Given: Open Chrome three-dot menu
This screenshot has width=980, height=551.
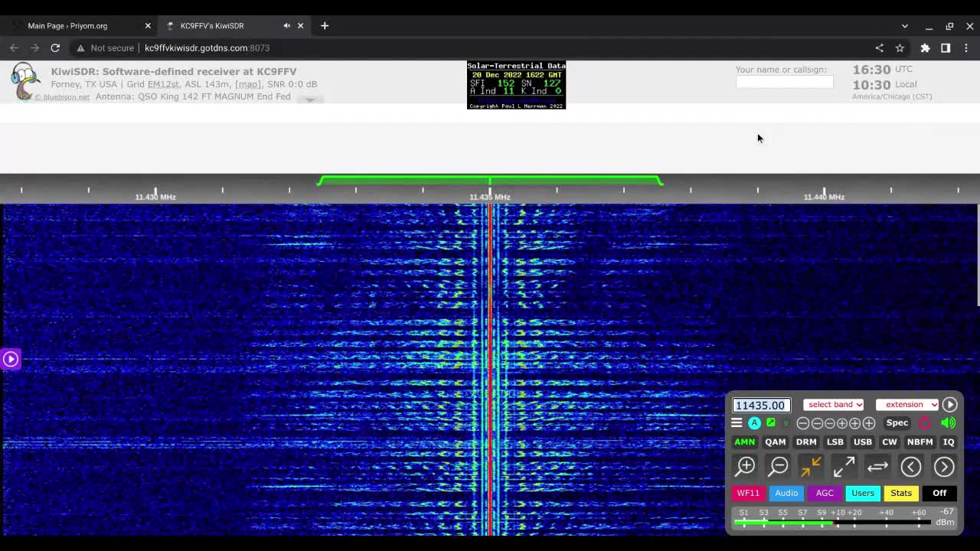Looking at the screenshot, I should pyautogui.click(x=966, y=47).
